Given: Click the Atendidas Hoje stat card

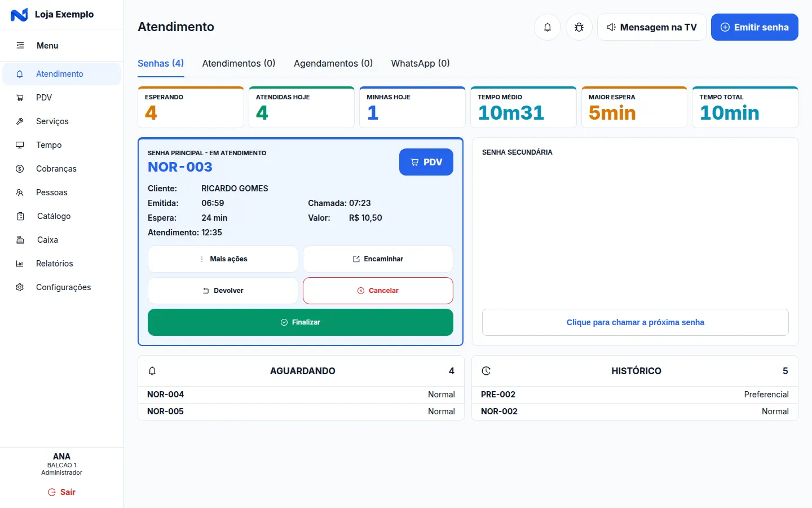Looking at the screenshot, I should 302,107.
